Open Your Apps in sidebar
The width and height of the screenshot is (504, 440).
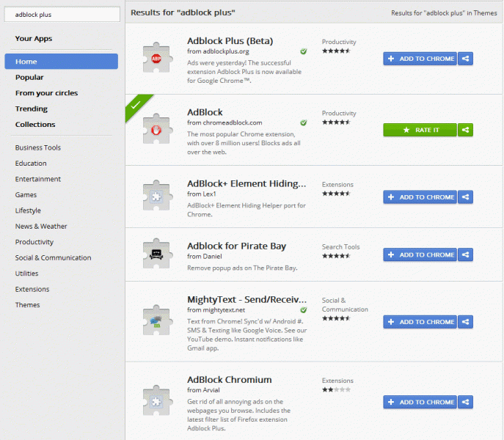pyautogui.click(x=34, y=39)
